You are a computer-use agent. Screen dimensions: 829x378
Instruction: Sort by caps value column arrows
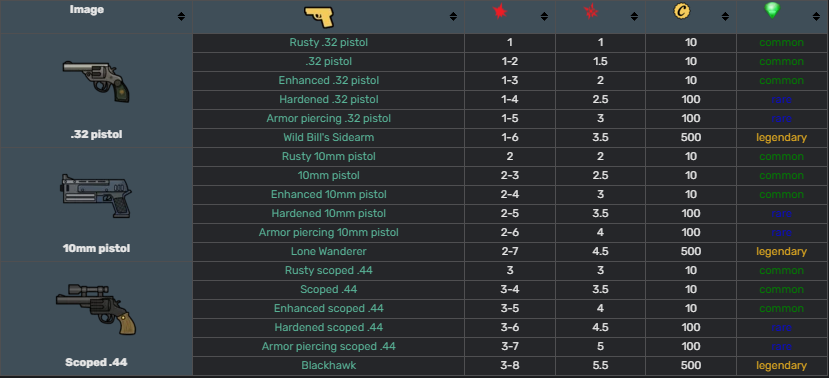725,16
